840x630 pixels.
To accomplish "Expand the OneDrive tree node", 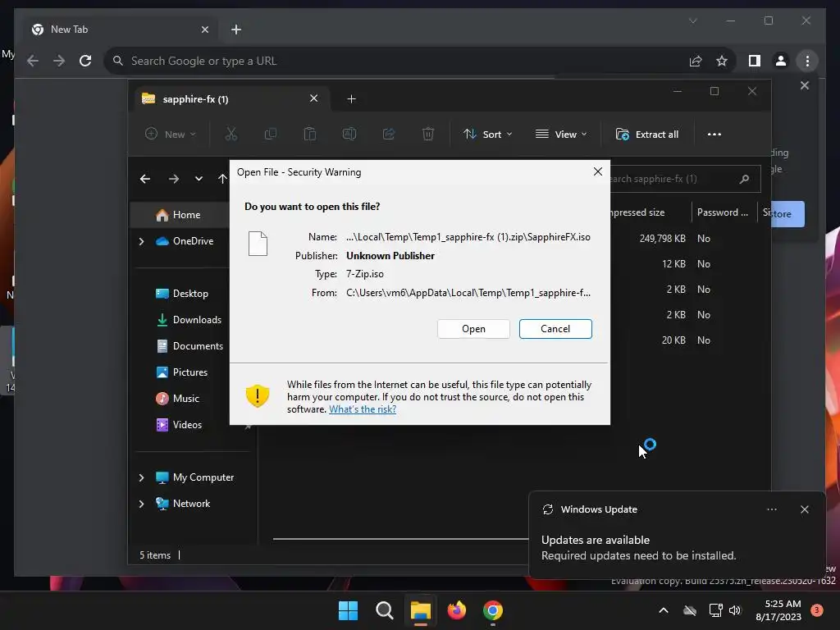I will (141, 242).
